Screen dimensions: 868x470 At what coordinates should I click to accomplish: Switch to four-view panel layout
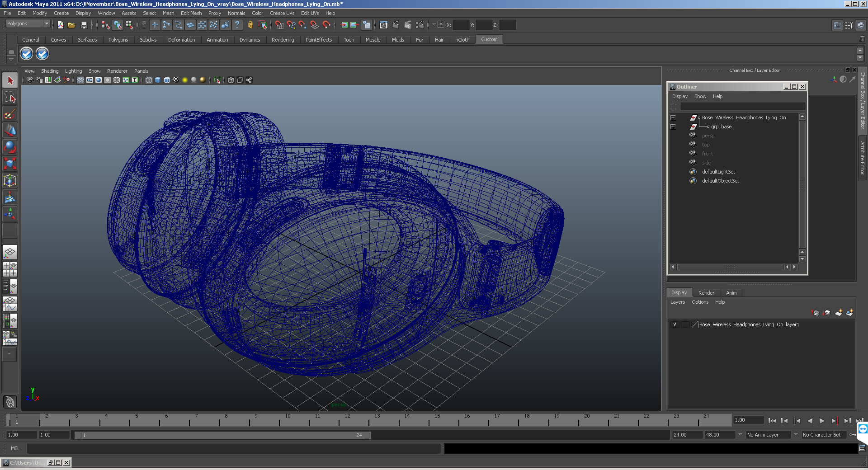tap(10, 269)
